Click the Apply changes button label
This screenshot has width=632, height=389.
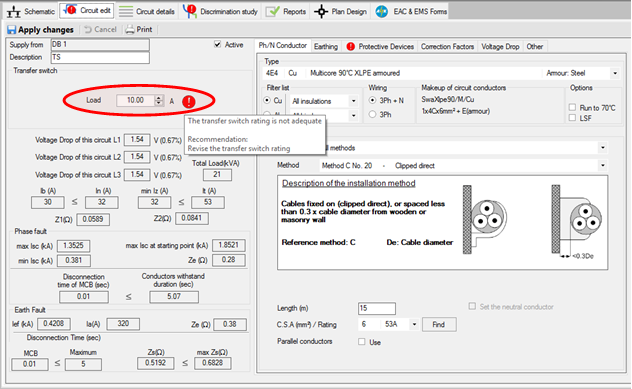pyautogui.click(x=46, y=30)
